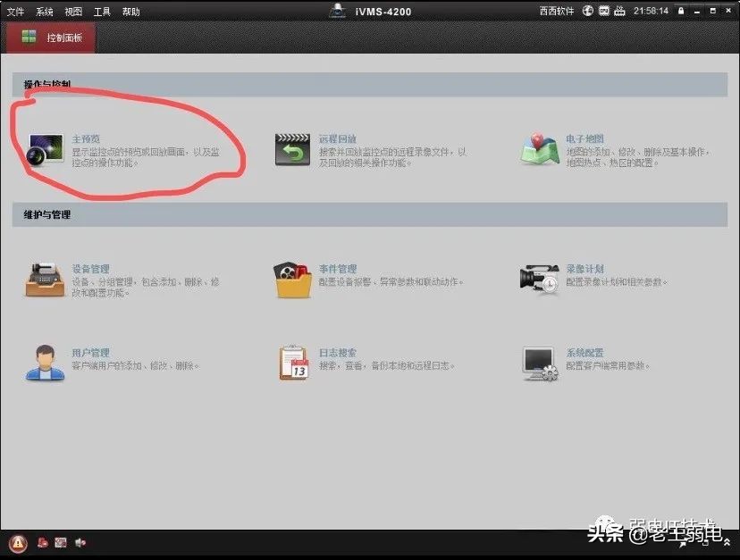Switch to the 控制面板 tab
This screenshot has width=740, height=560.
click(x=49, y=38)
